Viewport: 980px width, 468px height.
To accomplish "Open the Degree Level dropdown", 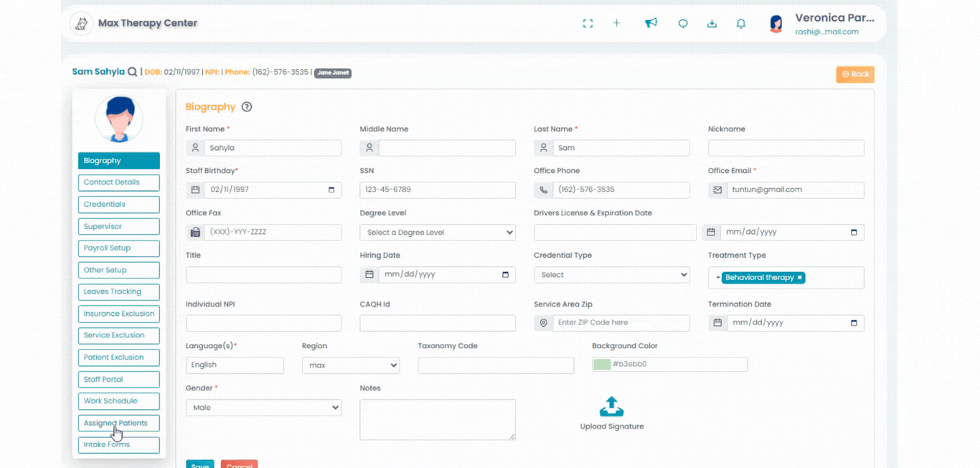I will pyautogui.click(x=438, y=233).
